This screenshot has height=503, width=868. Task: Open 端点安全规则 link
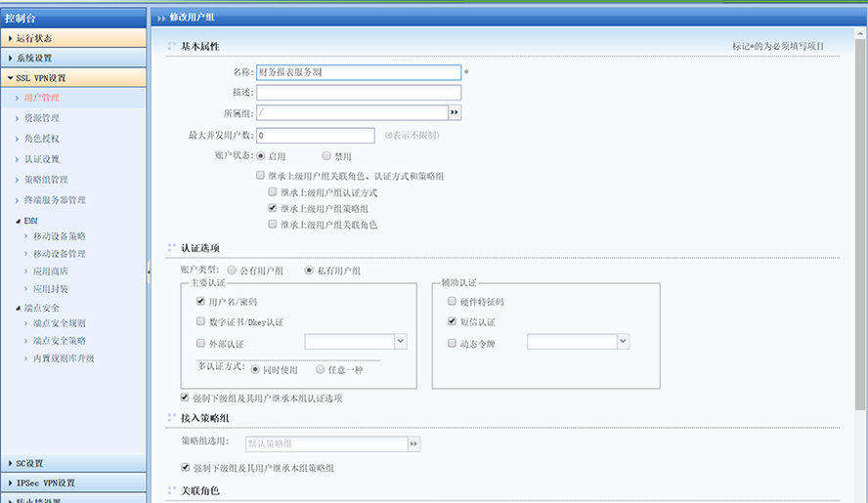coord(59,323)
